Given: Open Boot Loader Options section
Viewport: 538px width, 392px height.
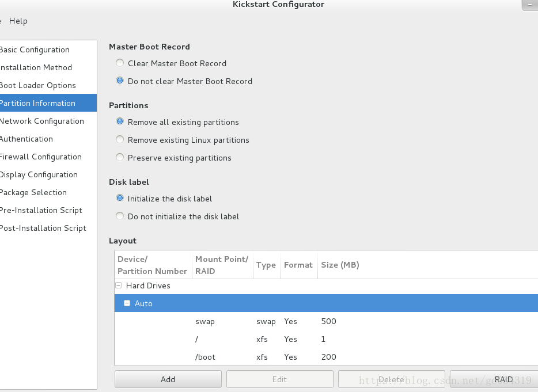Looking at the screenshot, I should 48,85.
